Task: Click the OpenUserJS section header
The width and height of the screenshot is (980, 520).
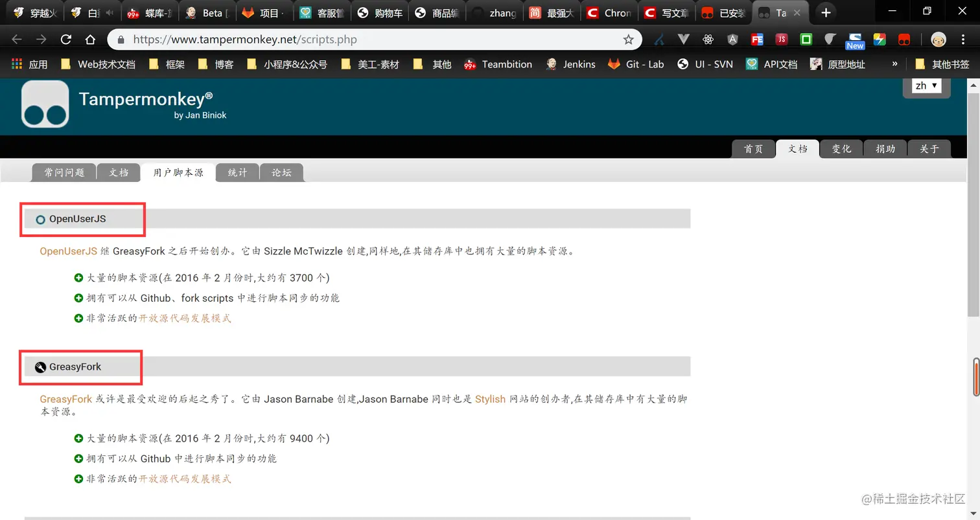Action: pos(357,219)
